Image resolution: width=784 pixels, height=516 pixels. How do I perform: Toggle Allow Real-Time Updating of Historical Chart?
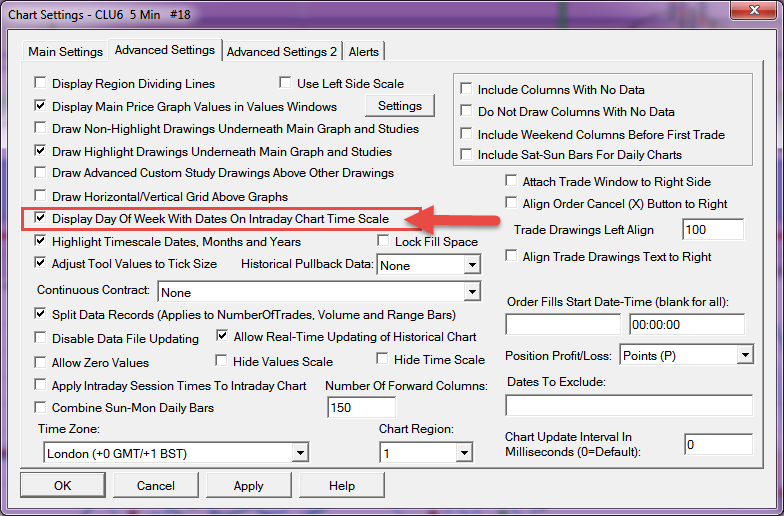tap(222, 336)
